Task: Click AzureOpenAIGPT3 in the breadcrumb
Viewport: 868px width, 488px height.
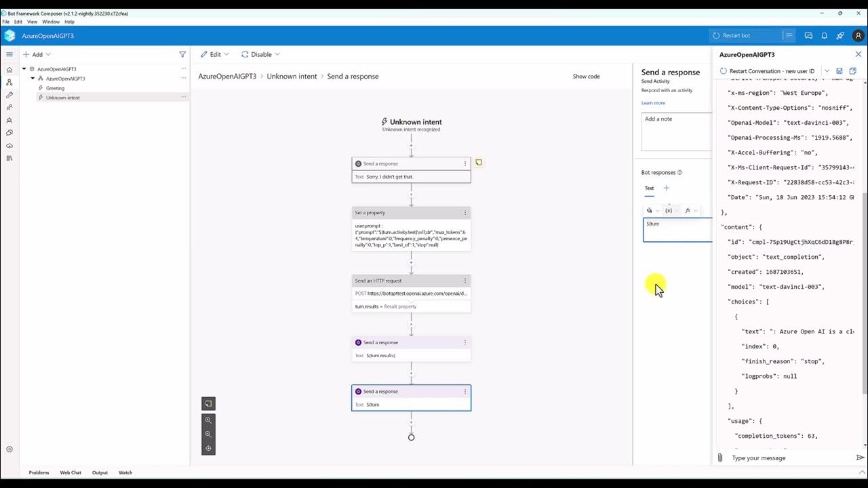Action: [x=227, y=77]
